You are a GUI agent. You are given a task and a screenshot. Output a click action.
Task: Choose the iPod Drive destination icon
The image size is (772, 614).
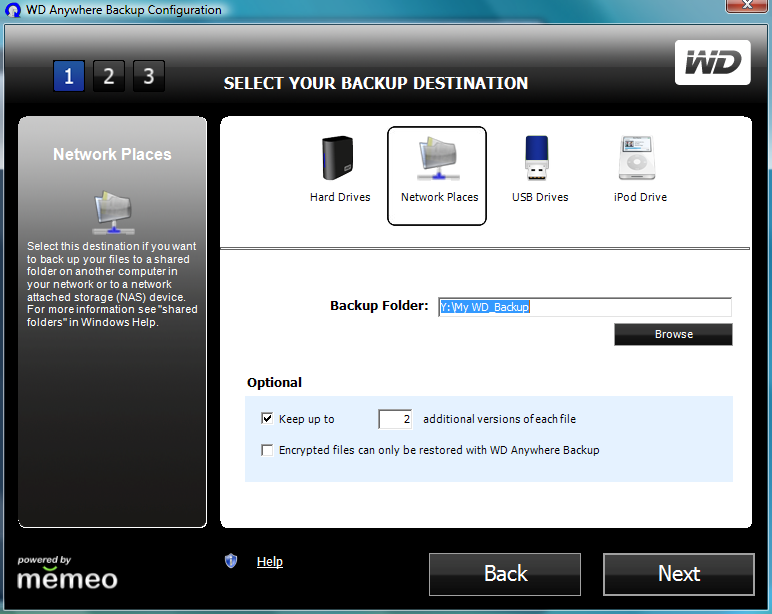coord(637,159)
